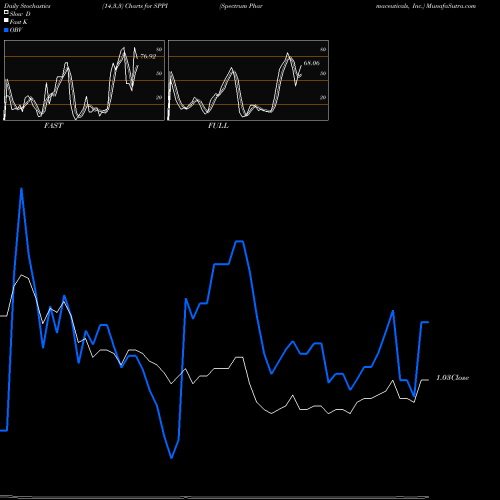Click the 80 level label in FAST chart

(x=159, y=49)
